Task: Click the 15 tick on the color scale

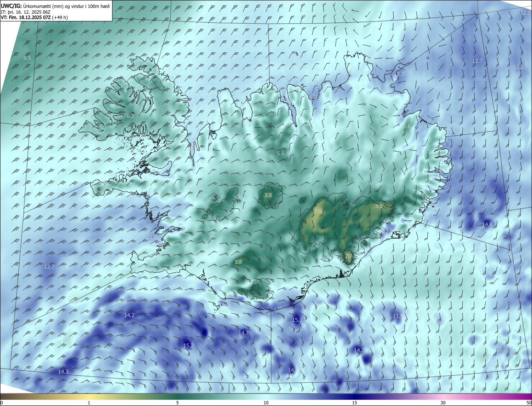Action: (355, 403)
